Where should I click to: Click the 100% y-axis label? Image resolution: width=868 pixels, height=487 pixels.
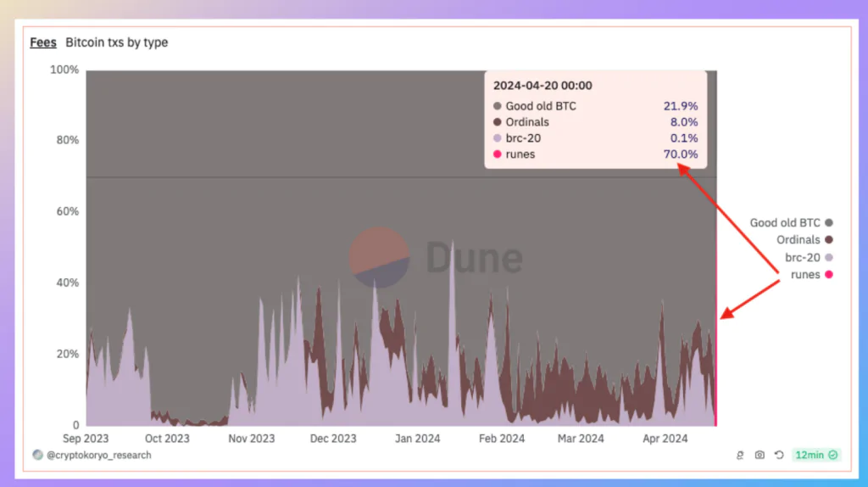(x=64, y=70)
